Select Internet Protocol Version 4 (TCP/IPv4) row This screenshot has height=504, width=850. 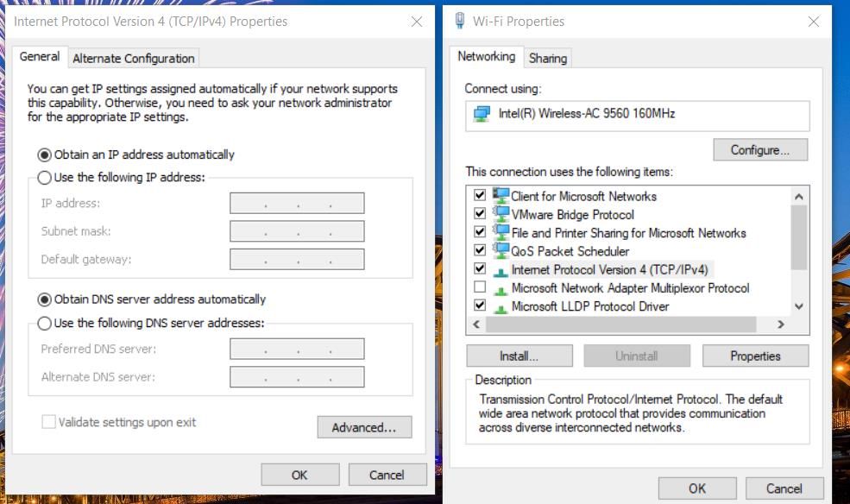(610, 269)
